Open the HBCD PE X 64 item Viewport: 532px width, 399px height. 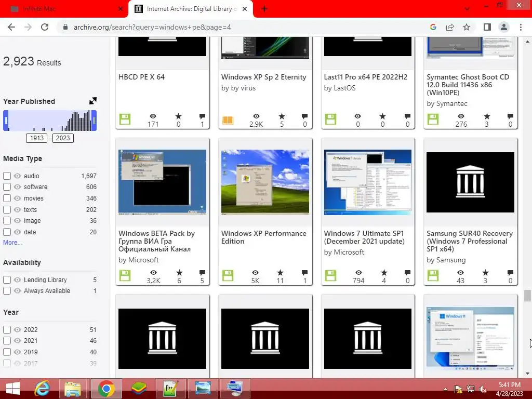click(x=141, y=77)
